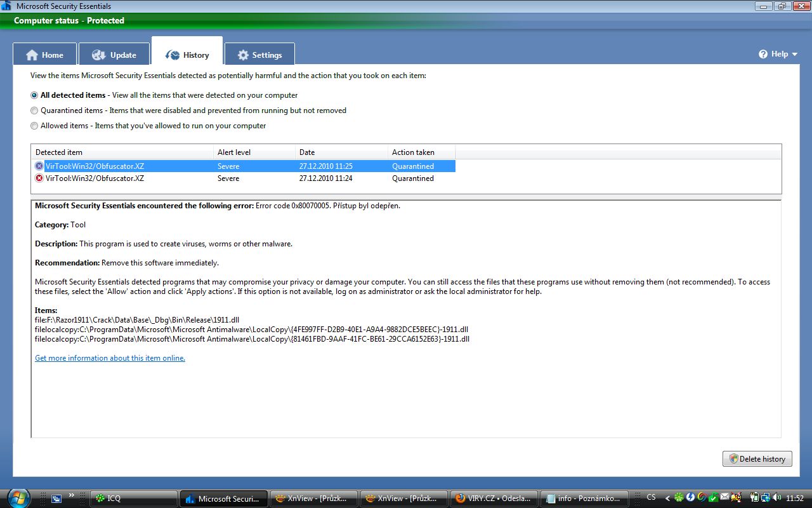Click the Show desktop quick launch icon
This screenshot has width=812, height=508.
(56, 498)
